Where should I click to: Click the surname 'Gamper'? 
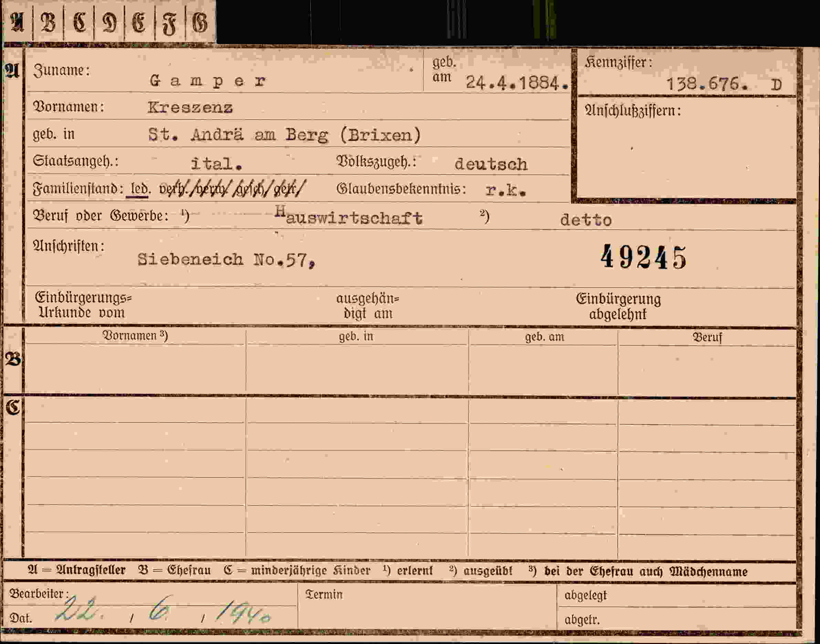(x=208, y=81)
